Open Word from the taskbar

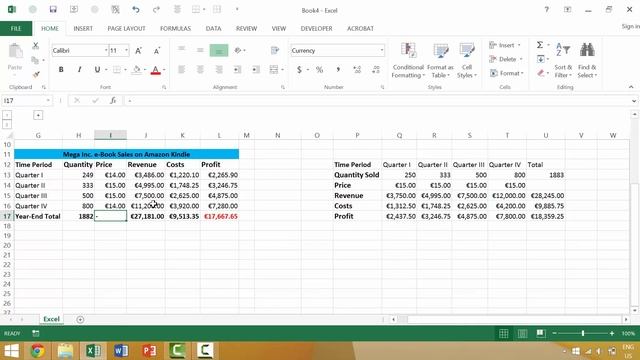tap(121, 351)
